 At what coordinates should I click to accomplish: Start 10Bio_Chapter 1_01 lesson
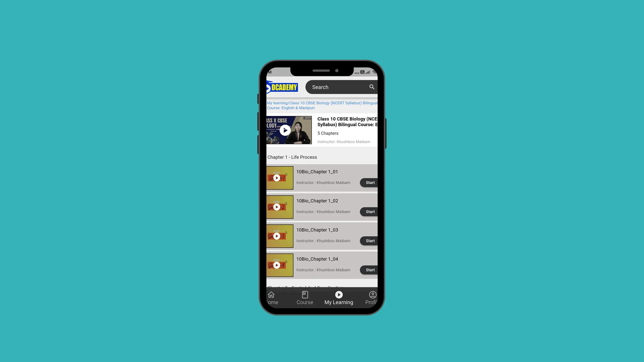370,182
